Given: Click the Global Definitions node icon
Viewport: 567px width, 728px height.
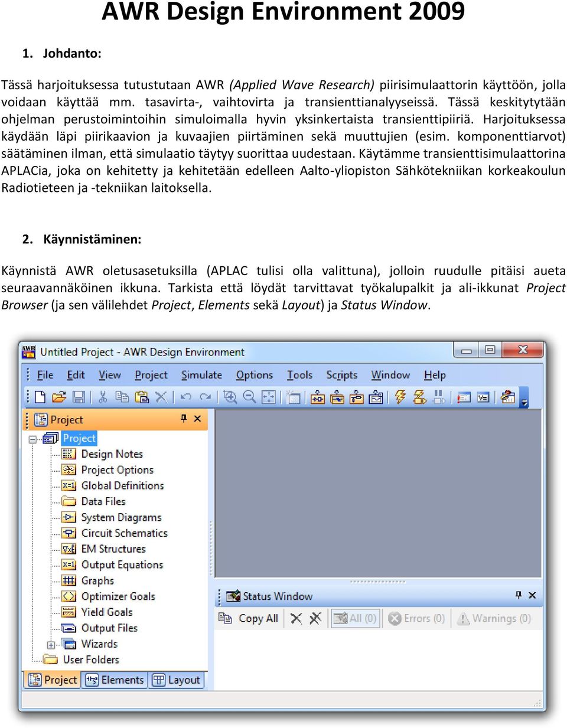Looking at the screenshot, I should tap(69, 485).
